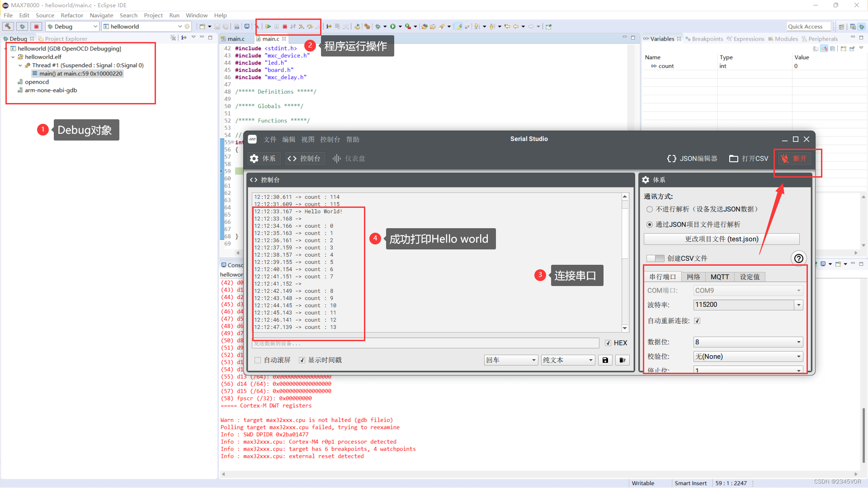Screen dimensions: 868x488
Task: Toggle 显示时间戳 checkbox in Serial Studio
Action: click(x=303, y=360)
